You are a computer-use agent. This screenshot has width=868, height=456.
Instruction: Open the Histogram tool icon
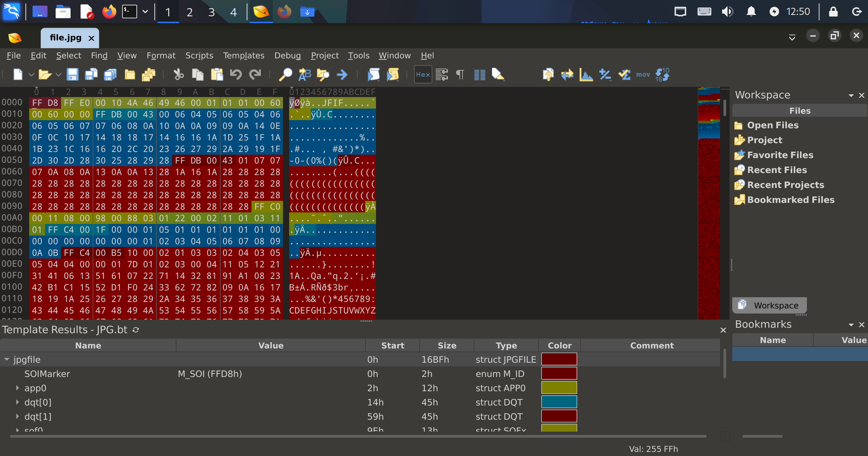coord(586,74)
